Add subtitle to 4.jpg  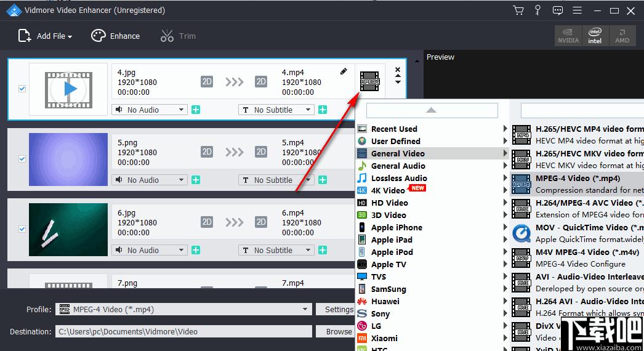323,110
